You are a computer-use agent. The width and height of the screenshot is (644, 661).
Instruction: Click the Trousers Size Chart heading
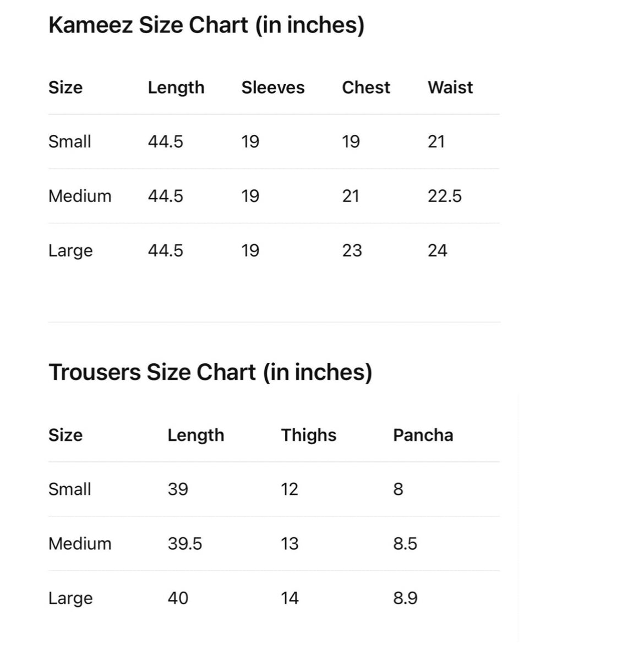pyautogui.click(x=210, y=373)
